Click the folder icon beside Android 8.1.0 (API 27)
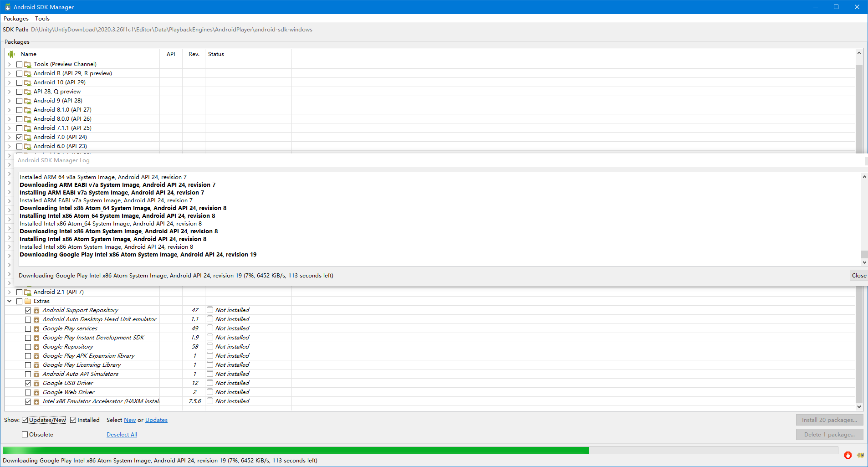 28,110
